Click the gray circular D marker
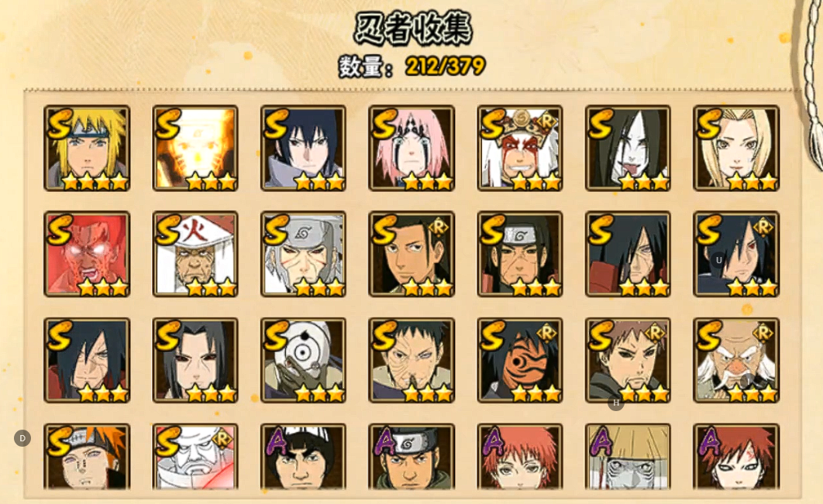 pyautogui.click(x=22, y=438)
